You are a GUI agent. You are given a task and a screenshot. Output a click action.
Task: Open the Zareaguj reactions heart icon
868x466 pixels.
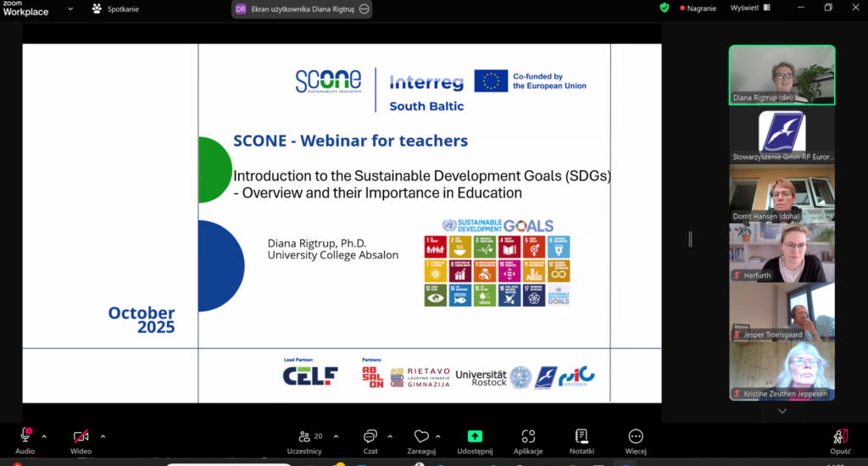coord(421,437)
